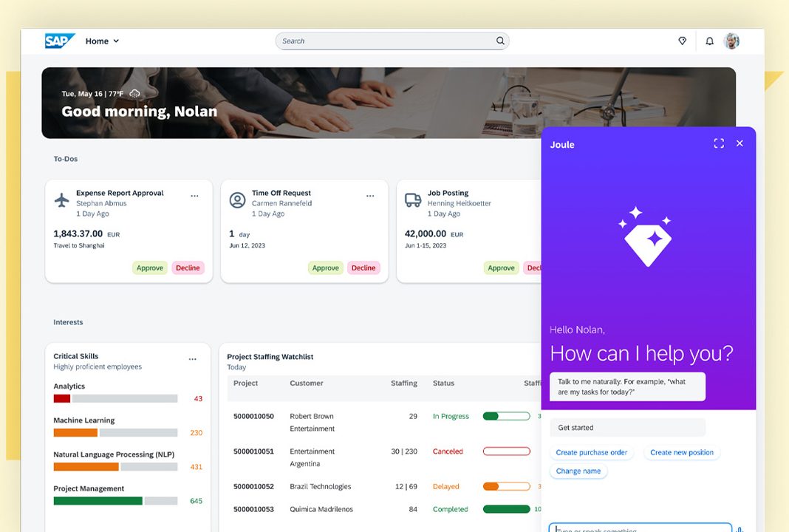Expand Joule panel to full screen
789x532 pixels.
tap(719, 143)
